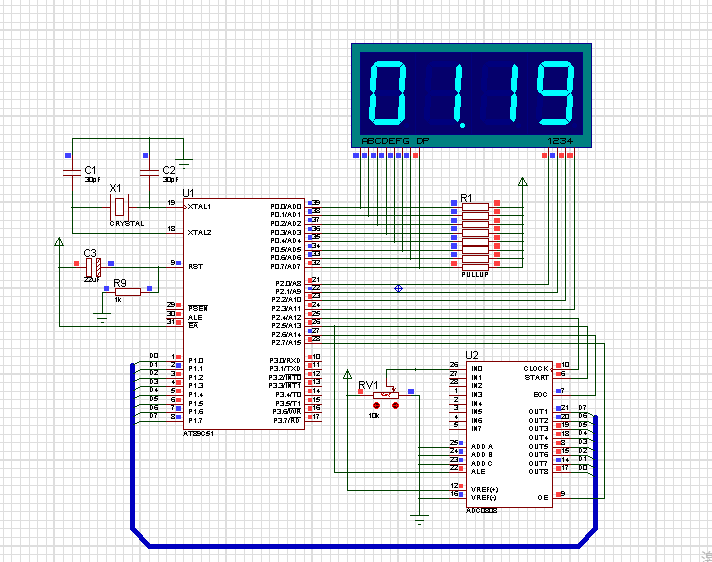Click the ground symbol below R9

pyautogui.click(x=102, y=318)
